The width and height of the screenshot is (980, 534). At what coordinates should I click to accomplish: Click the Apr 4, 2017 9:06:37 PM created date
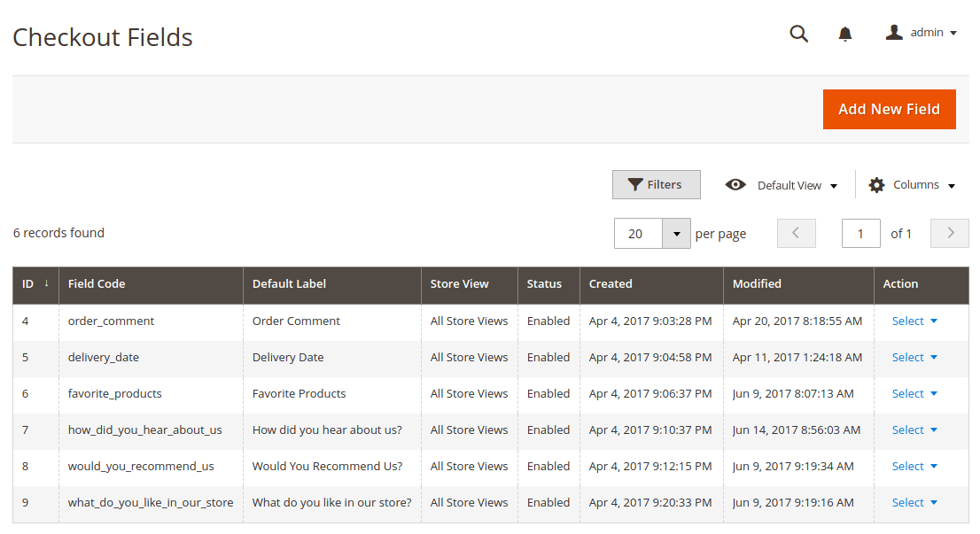click(650, 393)
